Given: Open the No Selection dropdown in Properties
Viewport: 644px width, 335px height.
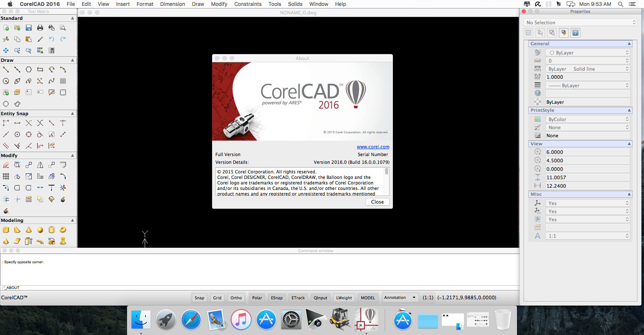Looking at the screenshot, I should click(580, 22).
